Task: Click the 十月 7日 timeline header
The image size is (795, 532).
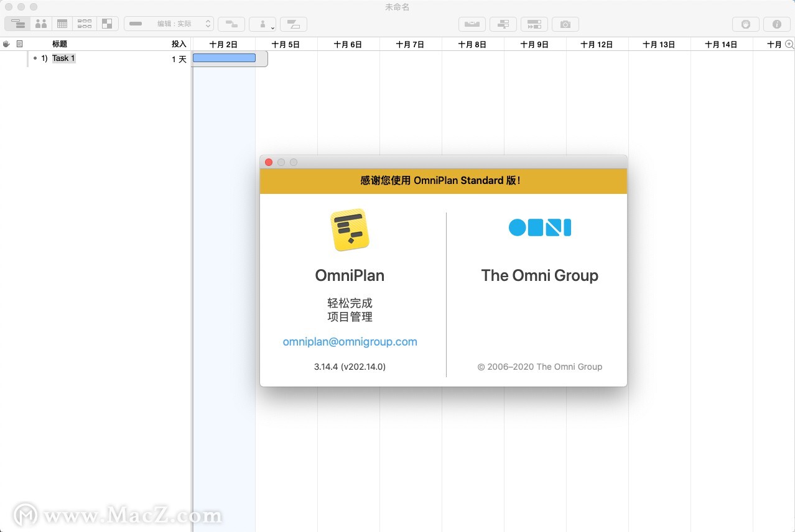Action: point(411,45)
